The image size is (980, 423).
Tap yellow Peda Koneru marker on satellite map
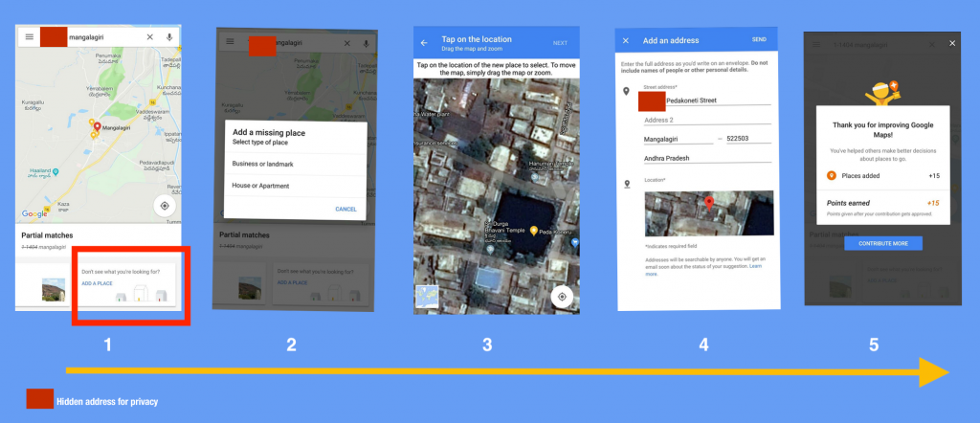click(534, 232)
